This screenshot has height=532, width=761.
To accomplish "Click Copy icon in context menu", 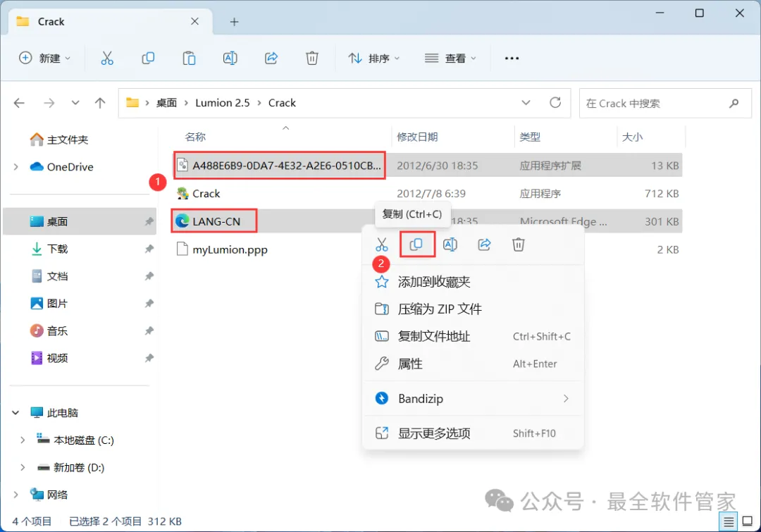I will [x=416, y=245].
